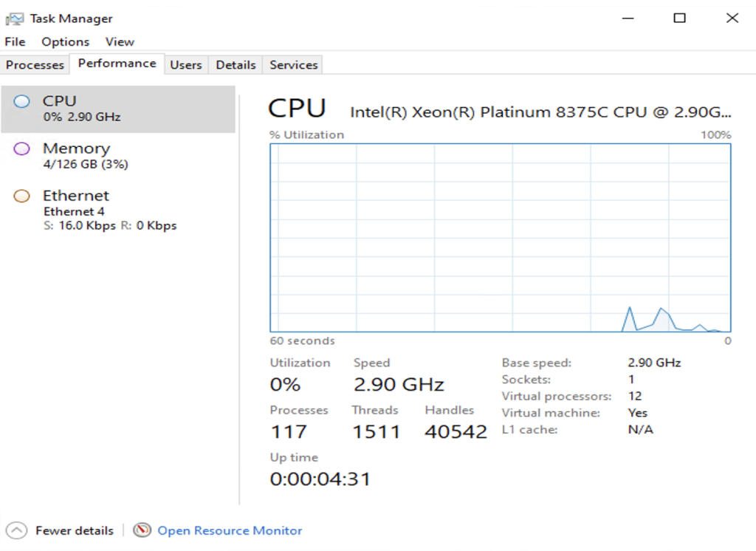Click the blue CPU circle indicator
This screenshot has width=756, height=551.
coord(22,101)
